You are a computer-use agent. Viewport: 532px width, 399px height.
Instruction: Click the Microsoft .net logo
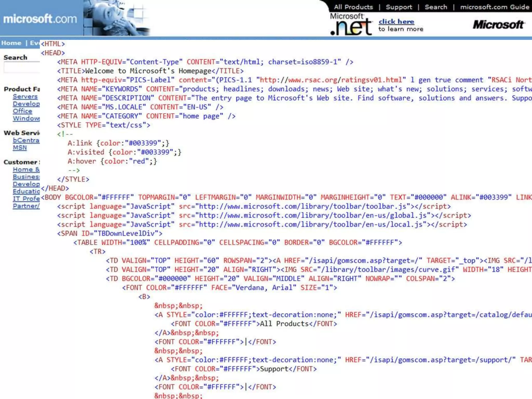[x=351, y=25]
